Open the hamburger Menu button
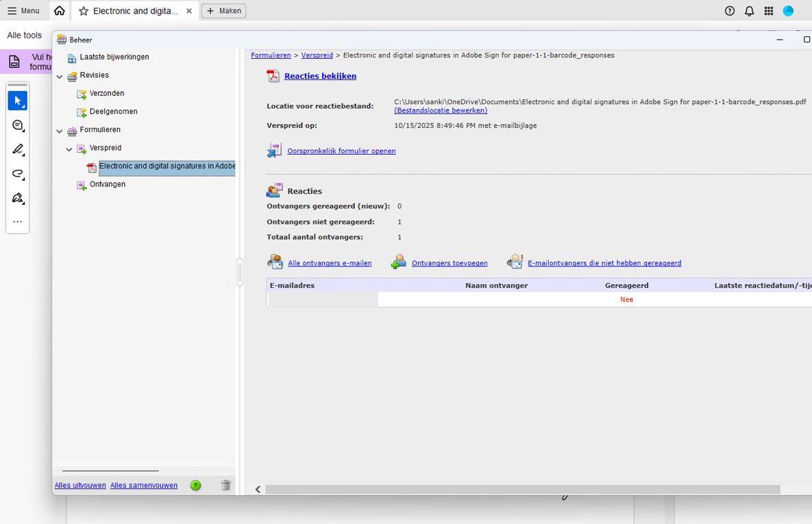 pyautogui.click(x=23, y=11)
